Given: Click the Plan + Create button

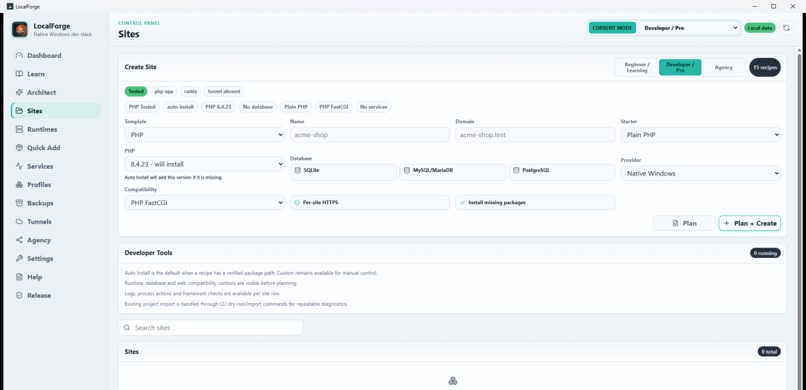Looking at the screenshot, I should tap(749, 224).
